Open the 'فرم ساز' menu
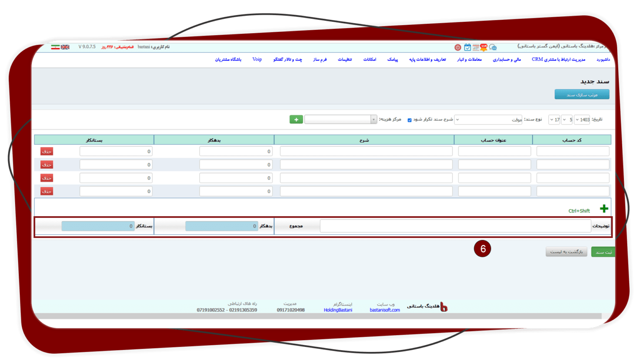 click(319, 59)
